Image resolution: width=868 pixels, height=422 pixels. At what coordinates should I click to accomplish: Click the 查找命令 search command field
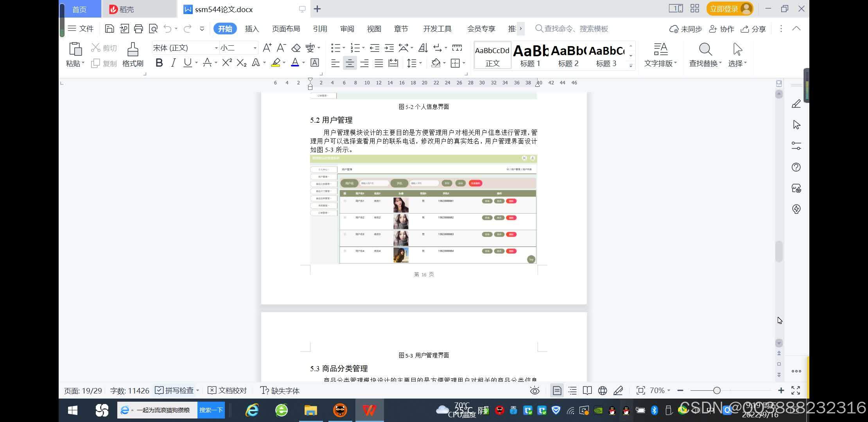click(576, 29)
